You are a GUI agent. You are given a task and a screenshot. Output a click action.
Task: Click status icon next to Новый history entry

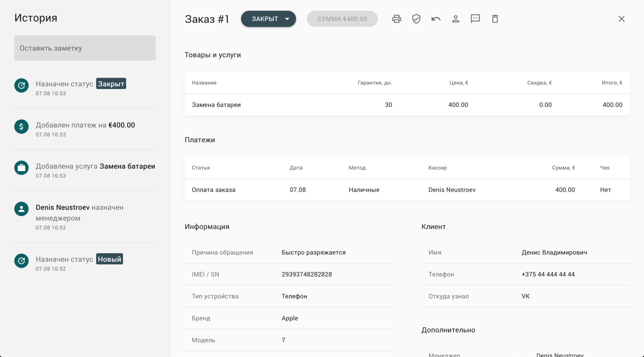pyautogui.click(x=21, y=261)
